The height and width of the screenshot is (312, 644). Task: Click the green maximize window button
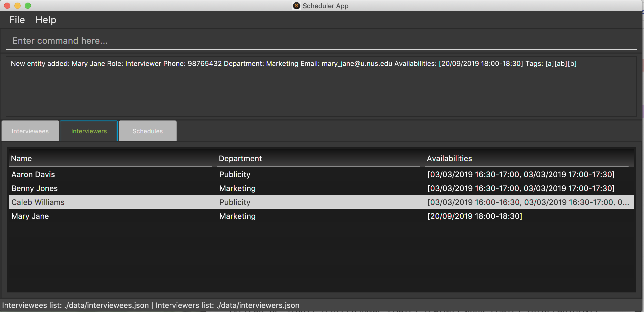coord(28,6)
